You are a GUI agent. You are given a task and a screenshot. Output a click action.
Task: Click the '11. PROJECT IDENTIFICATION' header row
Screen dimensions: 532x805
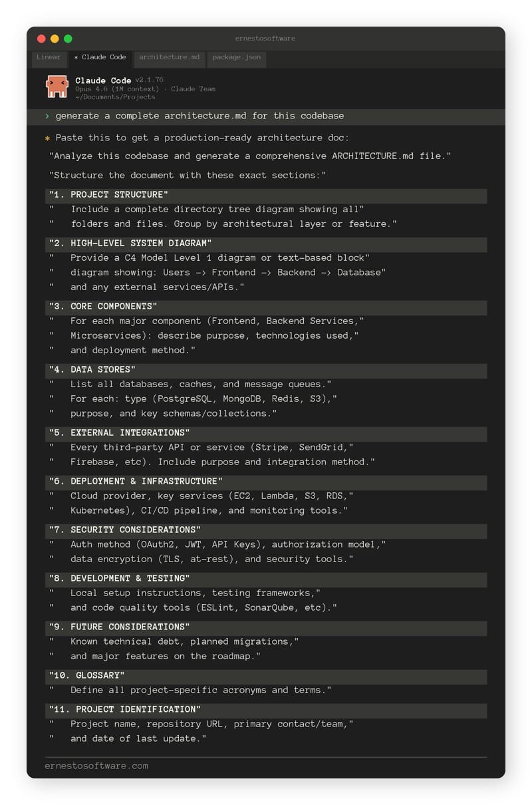click(x=266, y=710)
